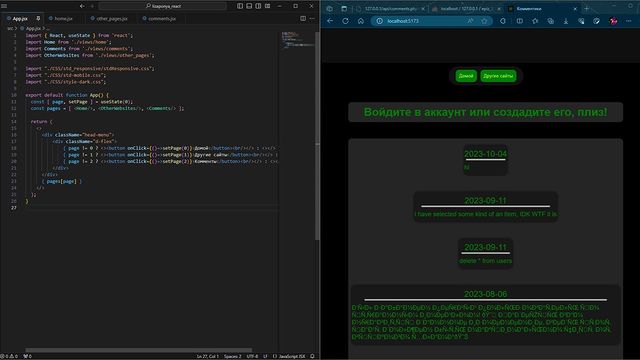Close the 127.0.0.1 comments.php browser tab
Screen dimensions: 640x360
[x=423, y=9]
